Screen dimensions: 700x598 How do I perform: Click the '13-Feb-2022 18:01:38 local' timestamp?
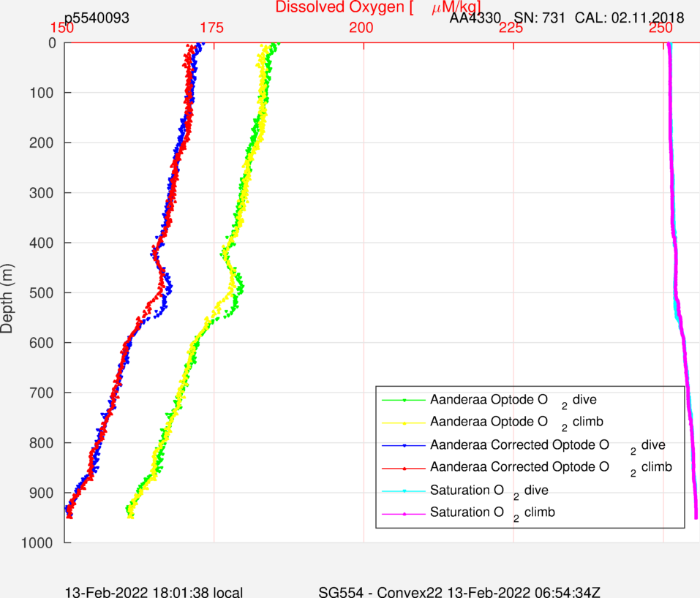click(154, 592)
